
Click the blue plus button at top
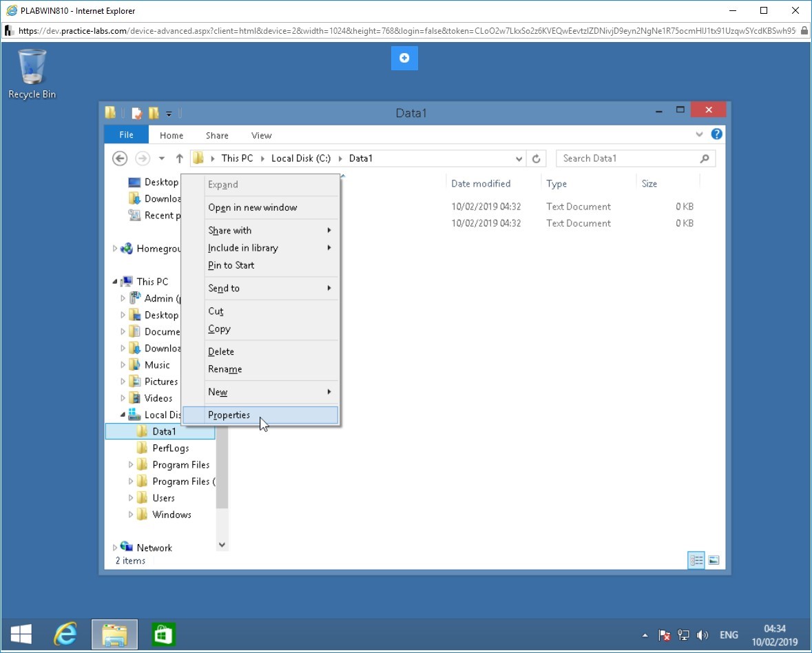coord(404,58)
